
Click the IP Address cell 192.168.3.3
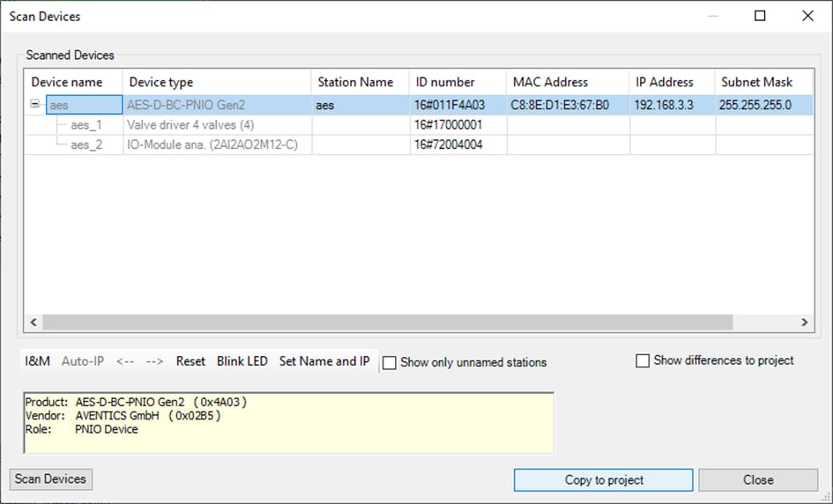(x=664, y=105)
